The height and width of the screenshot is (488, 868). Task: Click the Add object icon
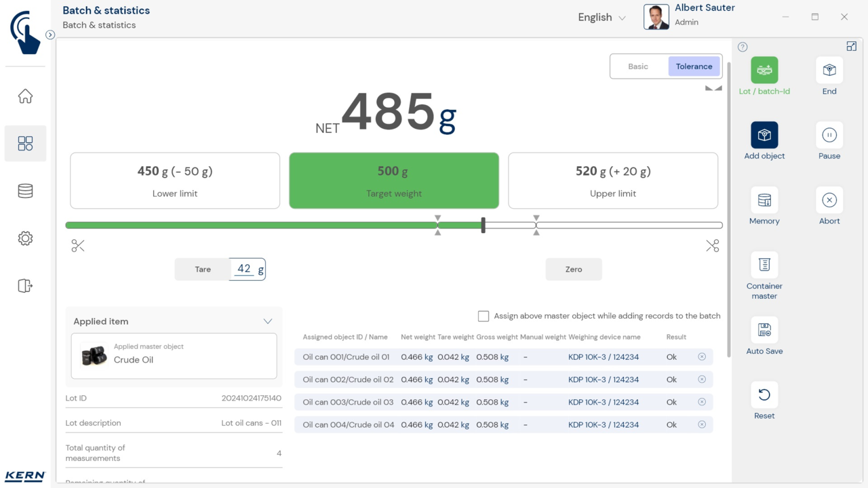pyautogui.click(x=764, y=136)
